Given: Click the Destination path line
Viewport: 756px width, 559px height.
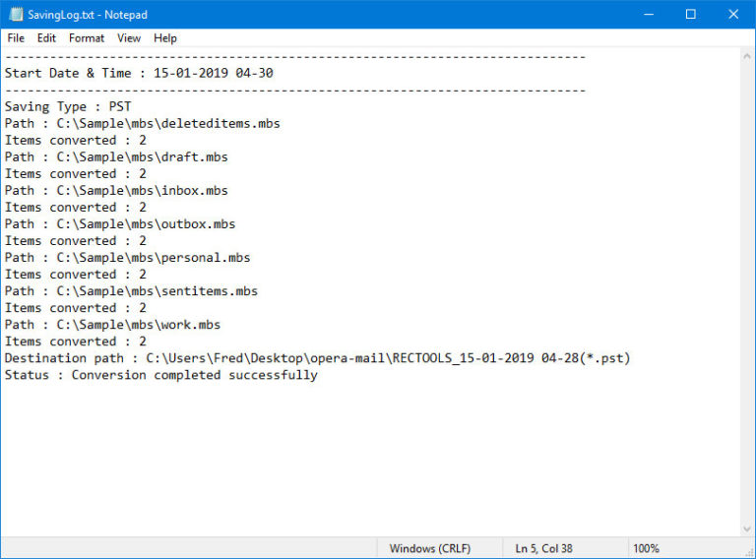Looking at the screenshot, I should pyautogui.click(x=317, y=358).
